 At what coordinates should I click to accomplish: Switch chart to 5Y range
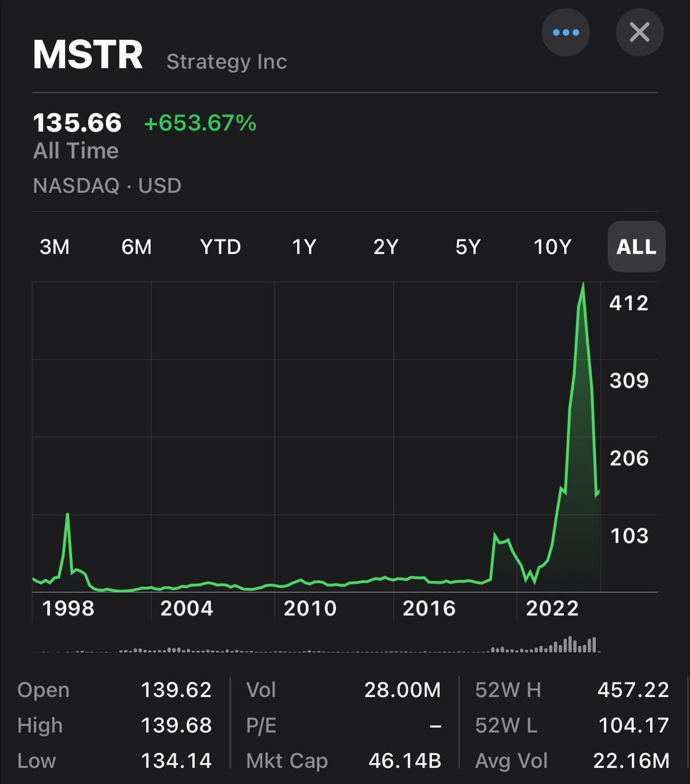468,247
